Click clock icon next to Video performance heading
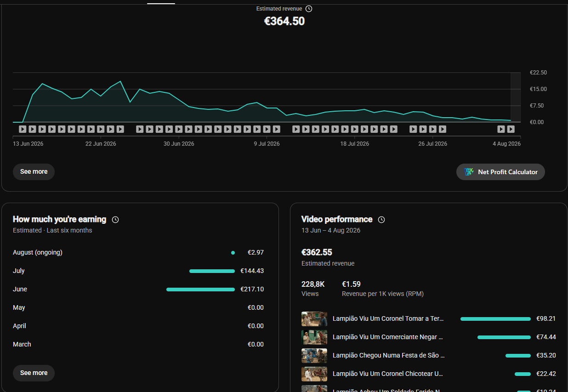The height and width of the screenshot is (392, 568). (x=381, y=220)
